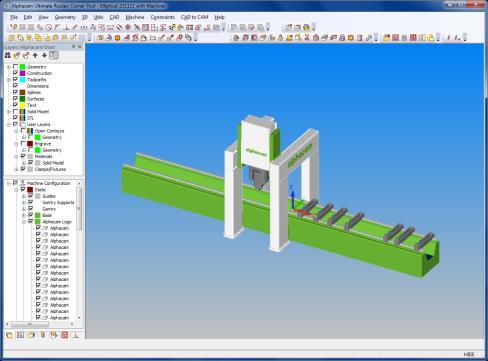Click the first tool icon below File menu

click(13, 27)
